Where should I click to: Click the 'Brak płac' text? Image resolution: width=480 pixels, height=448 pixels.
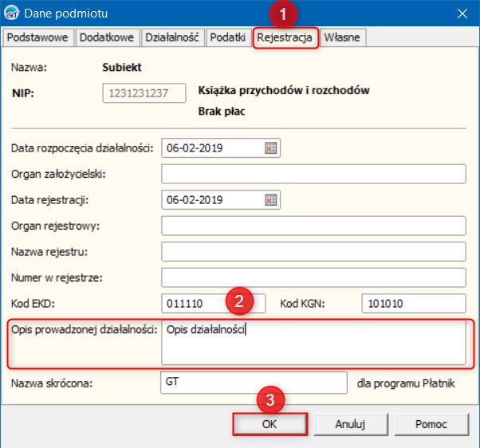[222, 112]
